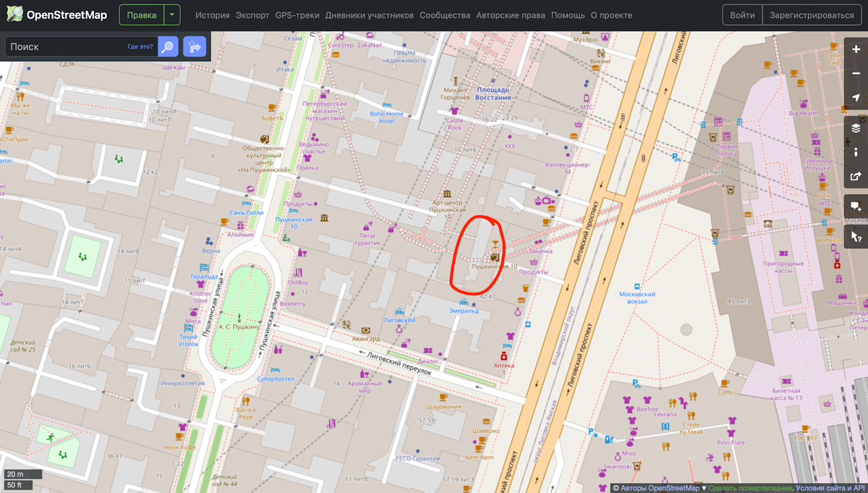Image resolution: width=868 pixels, height=493 pixels.
Task: Click the Тихий Уголок label
Action: [x=189, y=340]
